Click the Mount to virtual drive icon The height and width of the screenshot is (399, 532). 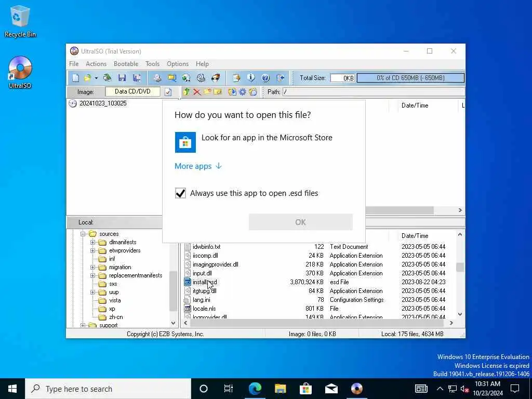201,78
